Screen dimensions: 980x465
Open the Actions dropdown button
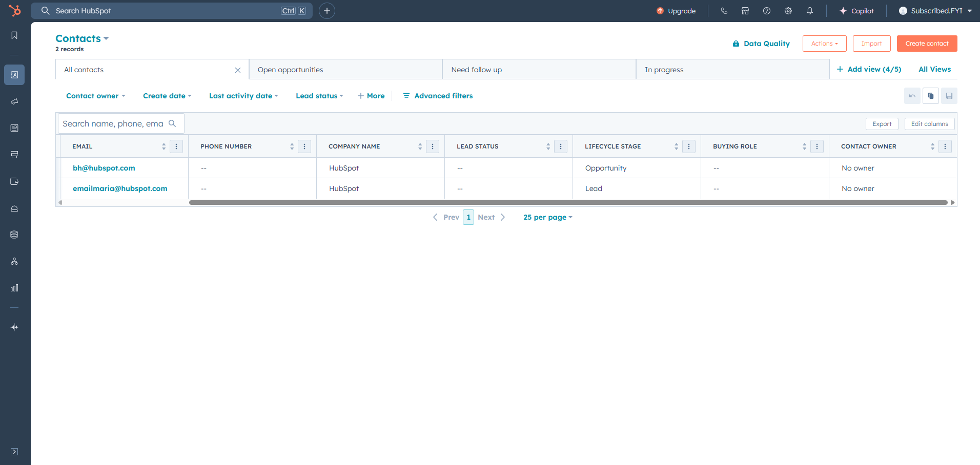824,44
